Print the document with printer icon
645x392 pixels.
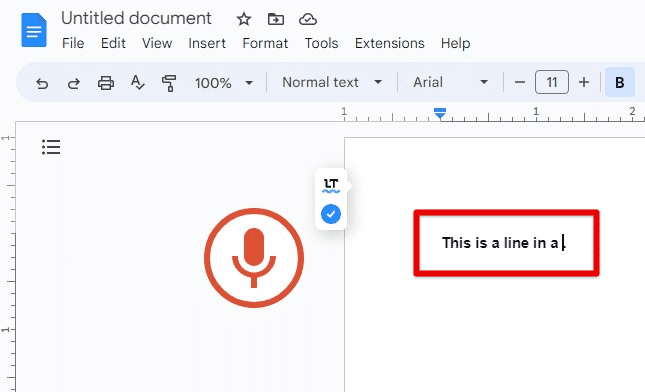[x=106, y=83]
